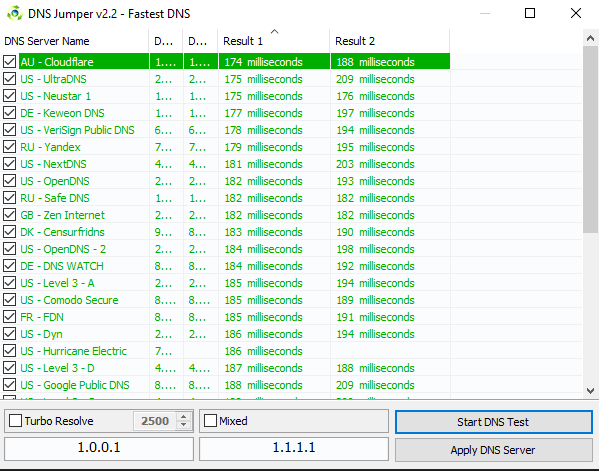The image size is (599, 471).
Task: Toggle the US - Google Public DNS checkbox
Action: click(10, 385)
